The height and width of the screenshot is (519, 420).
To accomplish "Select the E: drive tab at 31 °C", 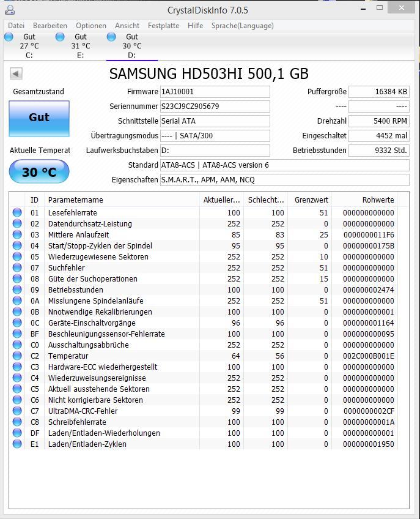I will [80, 46].
